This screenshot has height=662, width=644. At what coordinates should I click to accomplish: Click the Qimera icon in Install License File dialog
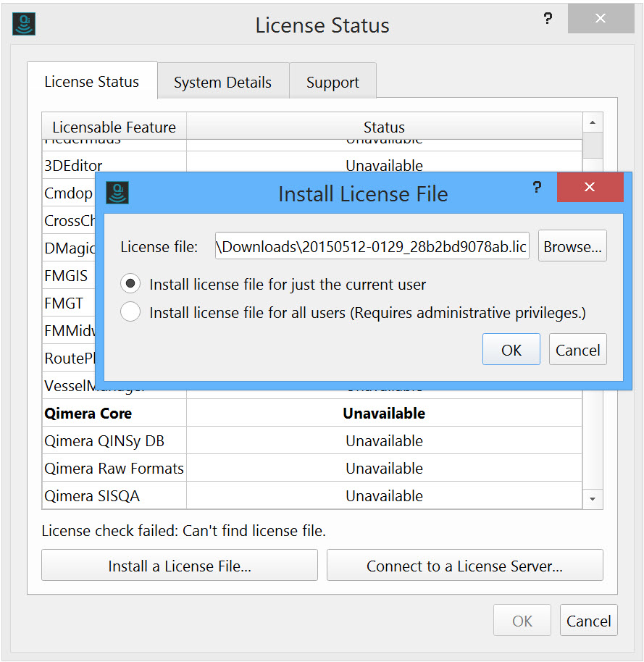117,192
